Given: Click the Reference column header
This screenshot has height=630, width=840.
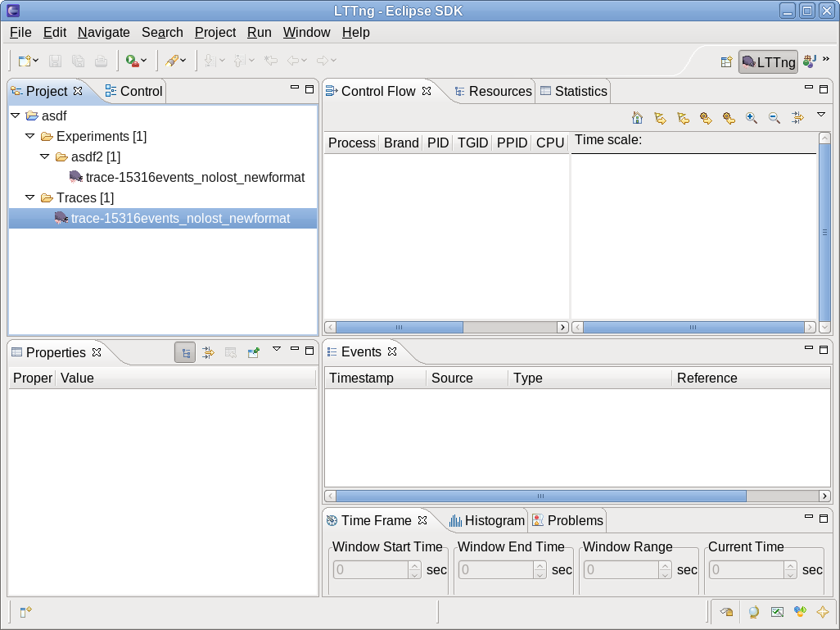Looking at the screenshot, I should (x=751, y=378).
